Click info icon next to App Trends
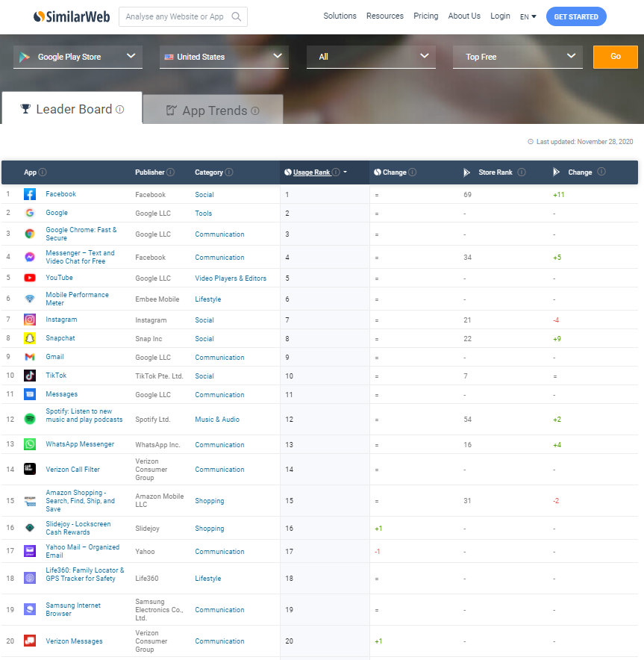 tap(255, 110)
